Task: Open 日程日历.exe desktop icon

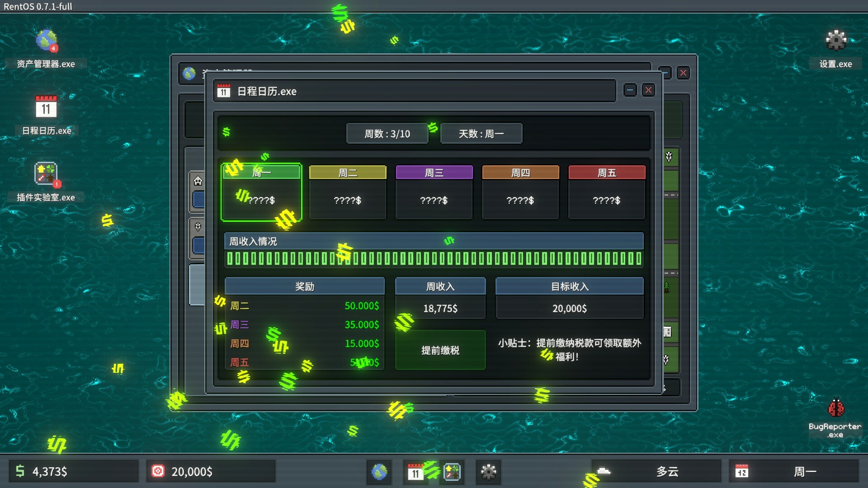Action: tap(46, 108)
